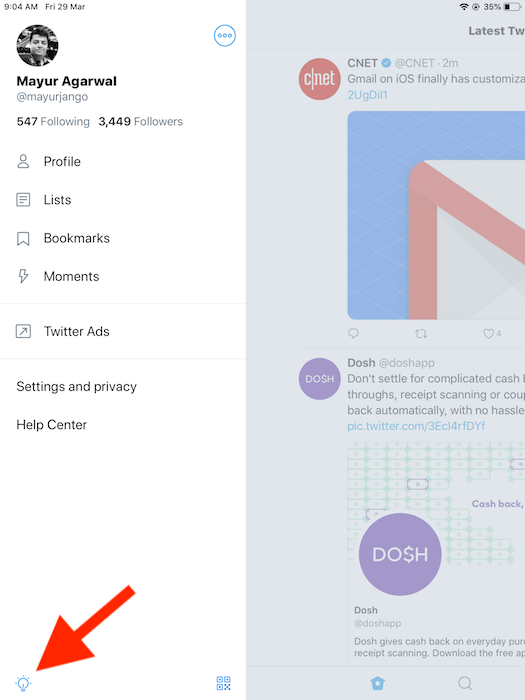Screen dimensions: 525x700
Task: Tap the Search magnifier tab icon
Action: coord(465,683)
